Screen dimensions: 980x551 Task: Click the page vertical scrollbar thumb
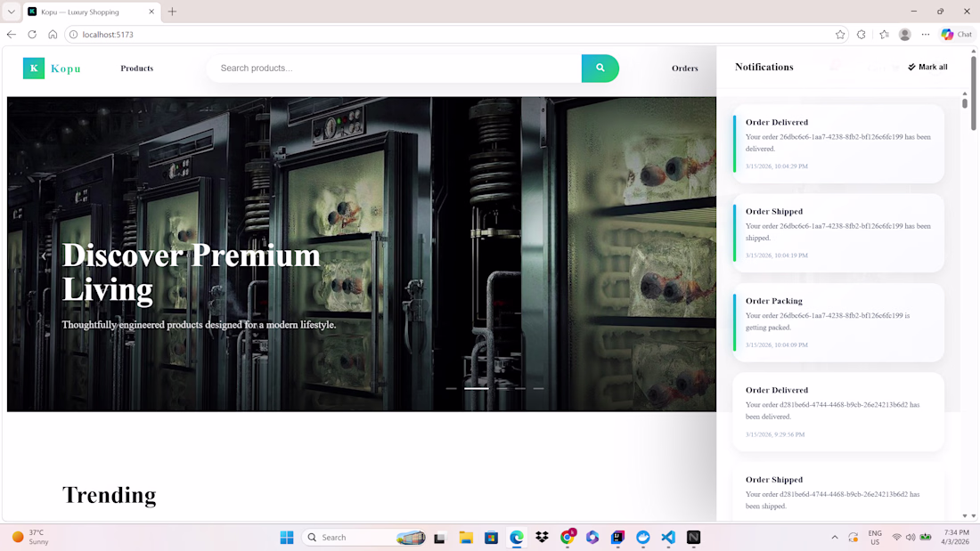click(x=973, y=93)
